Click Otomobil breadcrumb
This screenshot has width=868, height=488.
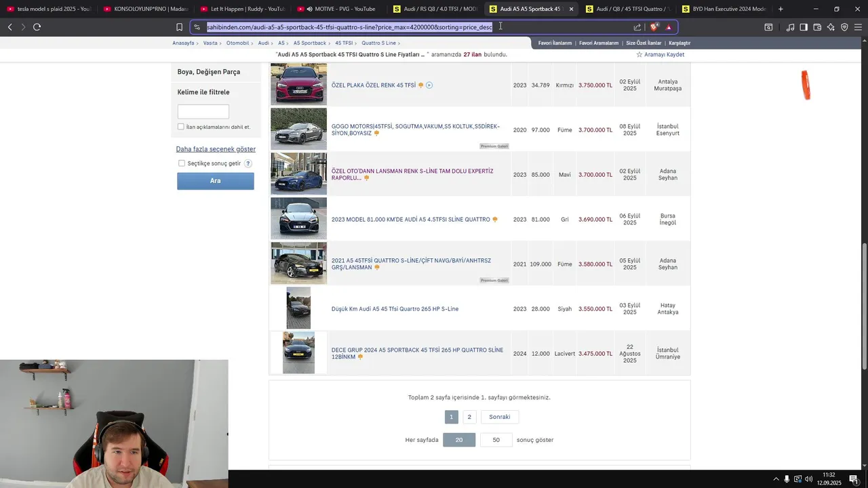237,43
